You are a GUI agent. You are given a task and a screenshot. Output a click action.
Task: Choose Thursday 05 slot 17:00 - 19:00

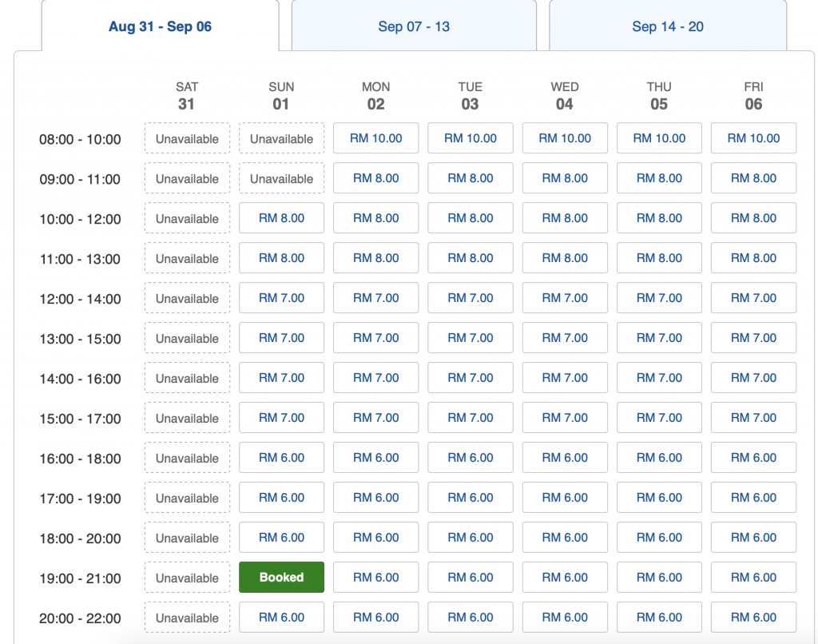(x=659, y=497)
